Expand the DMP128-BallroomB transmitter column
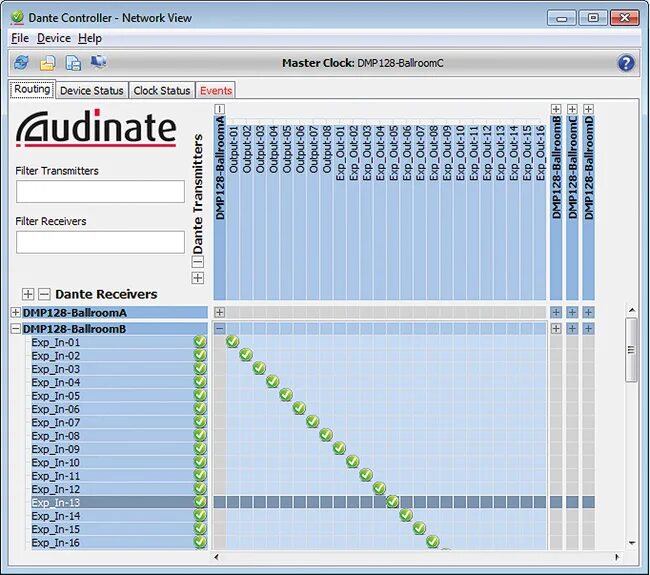The height and width of the screenshot is (575, 650). (x=556, y=109)
